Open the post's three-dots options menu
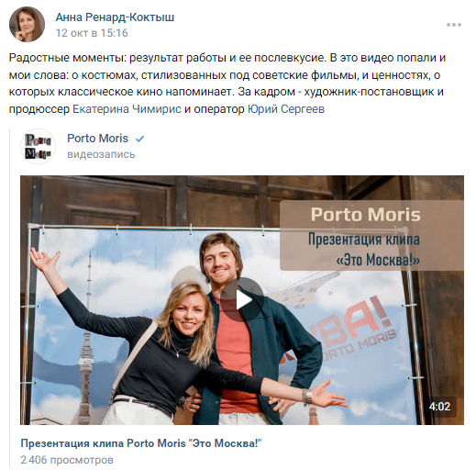The width and height of the screenshot is (476, 470). (x=454, y=25)
